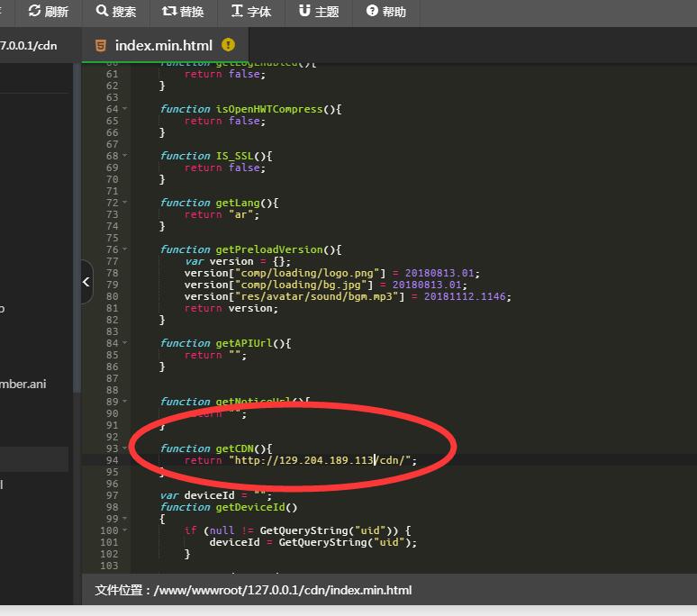Open the 替换 replace tool
This screenshot has width=697, height=616.
pos(183,11)
